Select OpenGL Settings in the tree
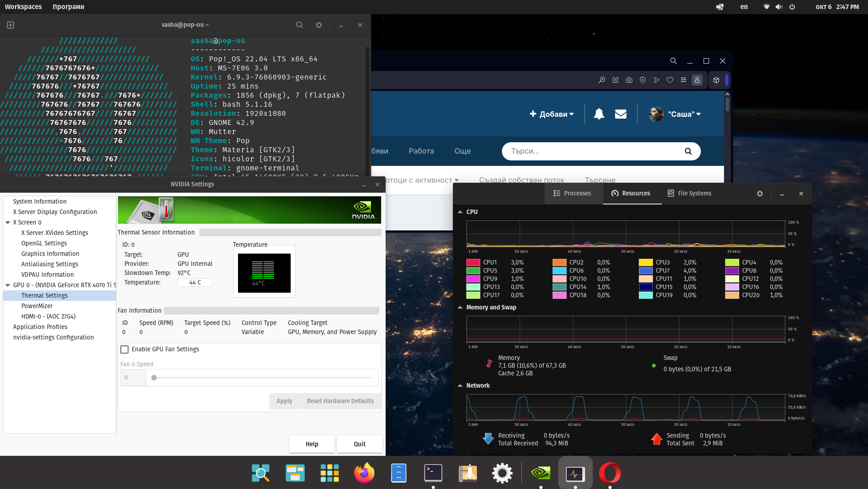 pyautogui.click(x=44, y=244)
